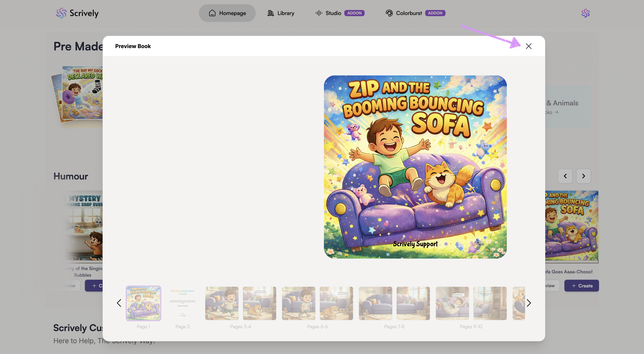Select the Page 2 title thumbnail

pyautogui.click(x=183, y=303)
